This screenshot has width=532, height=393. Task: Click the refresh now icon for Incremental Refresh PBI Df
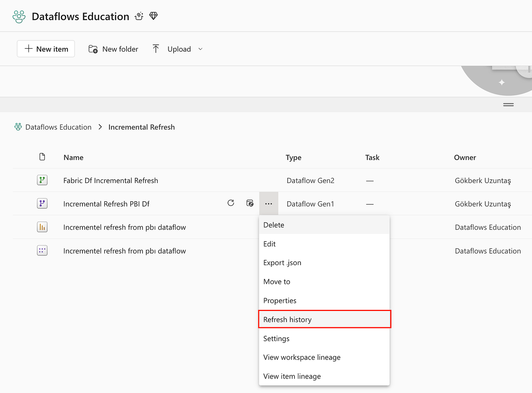click(x=231, y=203)
